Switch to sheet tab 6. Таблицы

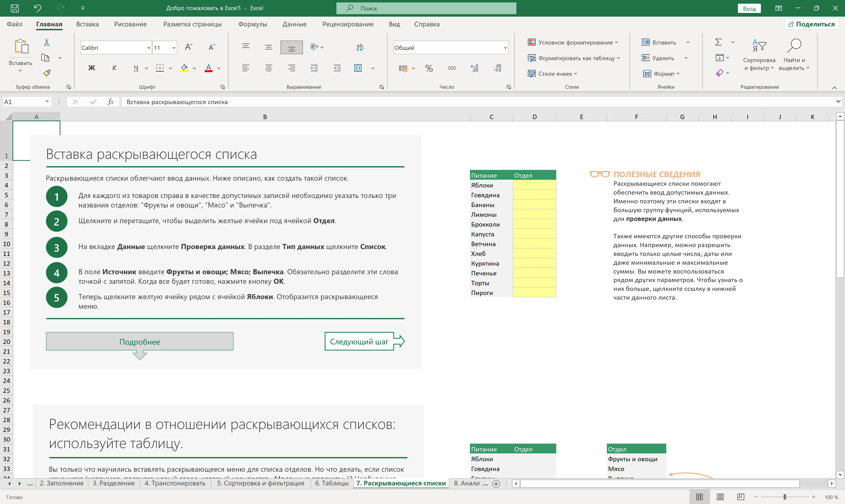(332, 483)
